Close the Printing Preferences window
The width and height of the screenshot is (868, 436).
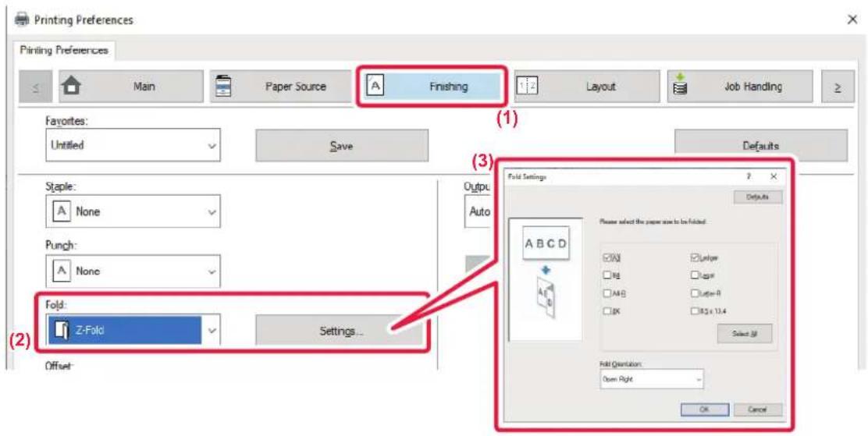coord(852,19)
